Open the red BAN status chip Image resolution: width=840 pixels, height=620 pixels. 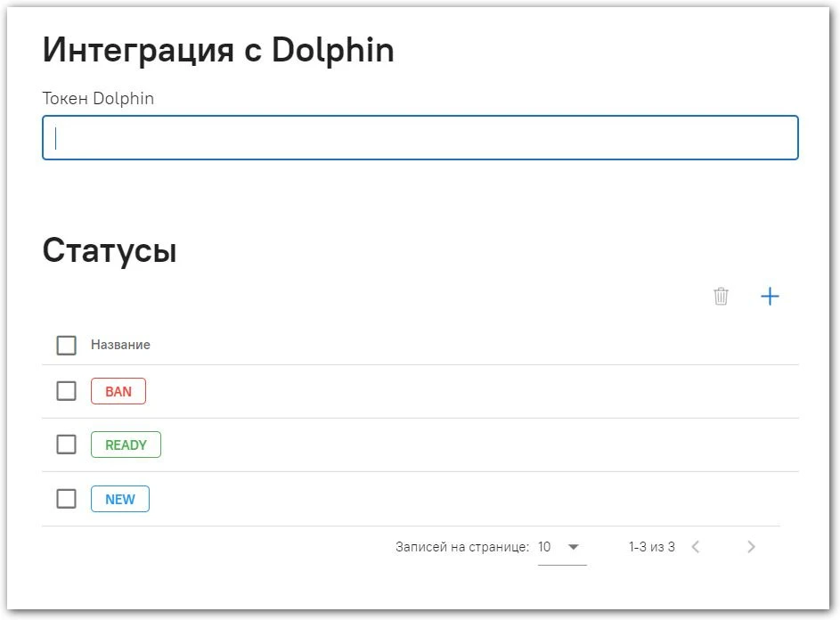click(118, 391)
